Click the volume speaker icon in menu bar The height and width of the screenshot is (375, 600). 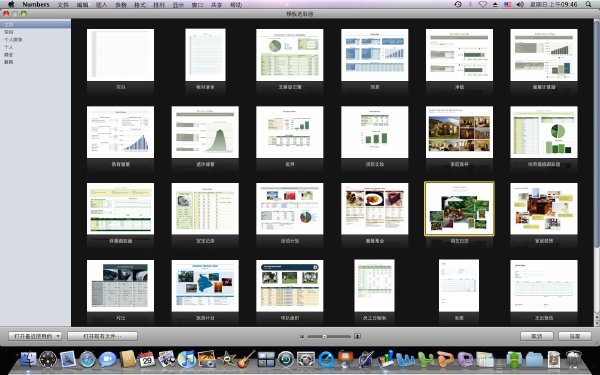[520, 5]
